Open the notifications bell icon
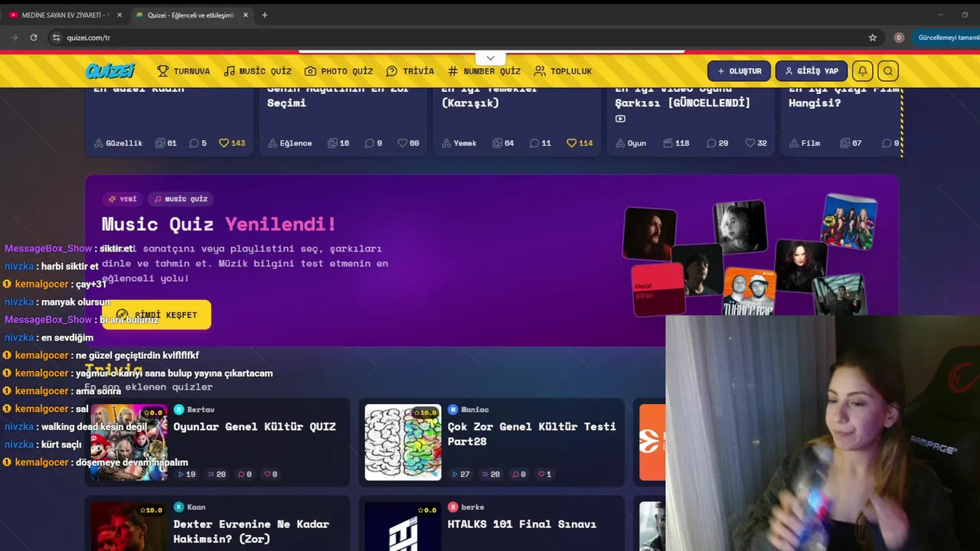 click(x=862, y=71)
